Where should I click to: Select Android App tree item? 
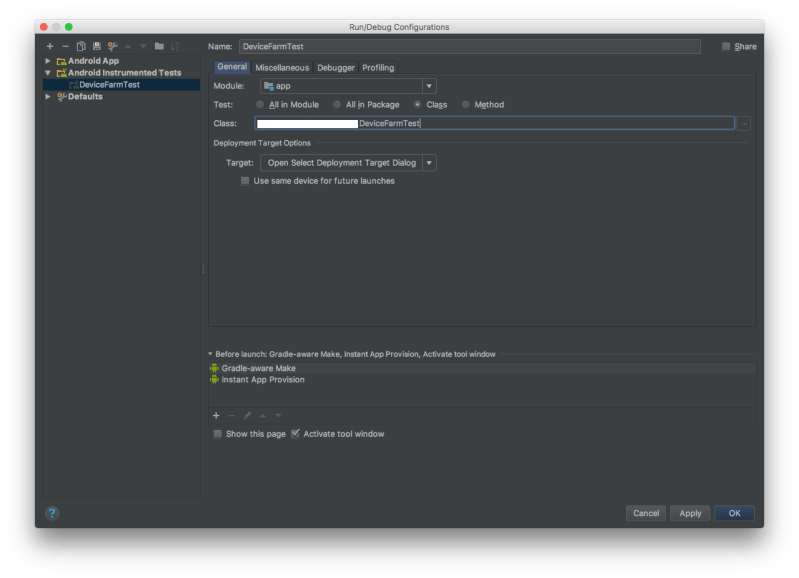93,61
